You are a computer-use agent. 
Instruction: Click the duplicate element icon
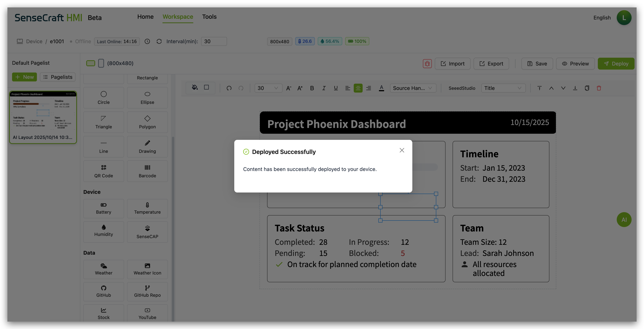[x=587, y=88]
